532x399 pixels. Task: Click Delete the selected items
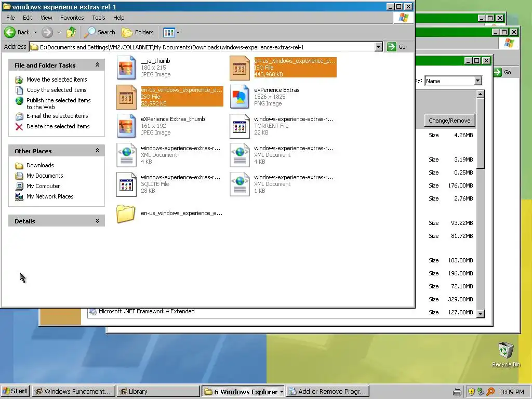58,126
